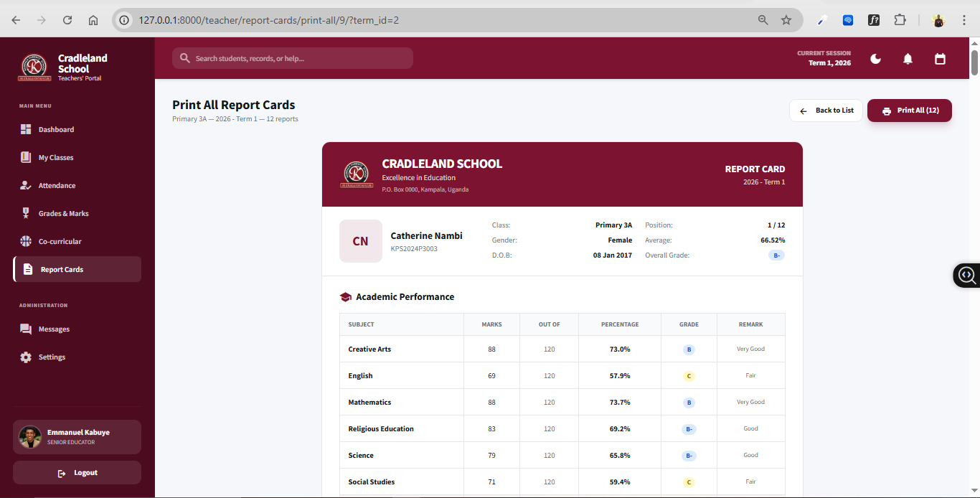
Task: Open browser extensions puzzle icon
Action: coord(900,20)
